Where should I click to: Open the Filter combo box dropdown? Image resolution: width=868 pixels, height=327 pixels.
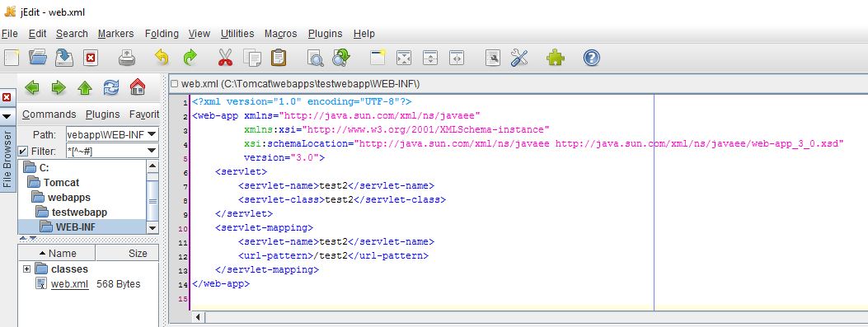coord(152,151)
